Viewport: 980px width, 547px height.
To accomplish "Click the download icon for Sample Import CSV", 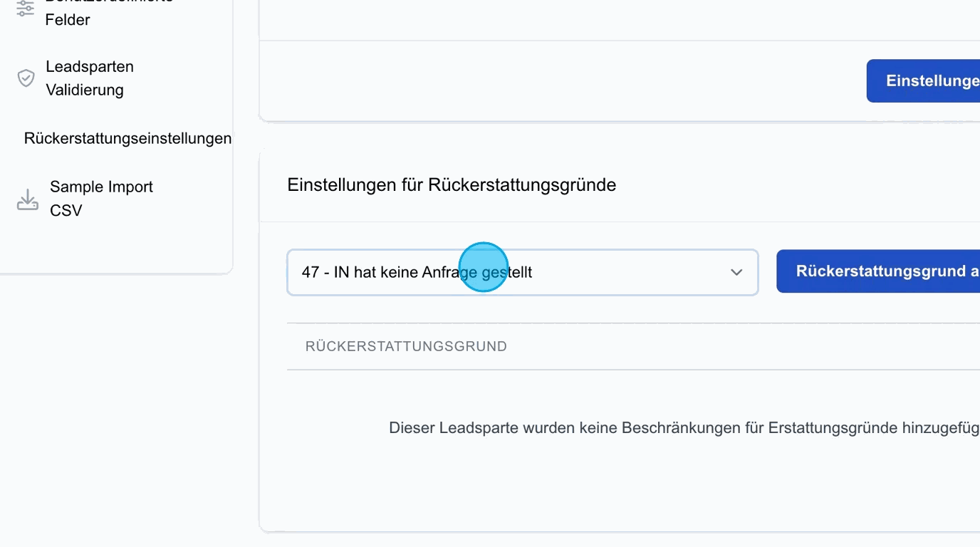I will click(x=27, y=199).
